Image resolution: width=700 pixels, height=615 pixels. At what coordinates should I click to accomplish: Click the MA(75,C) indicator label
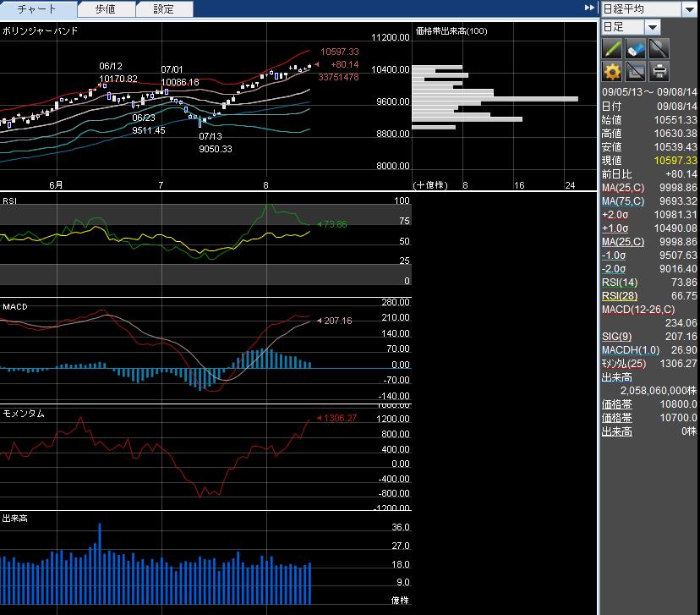tap(623, 201)
